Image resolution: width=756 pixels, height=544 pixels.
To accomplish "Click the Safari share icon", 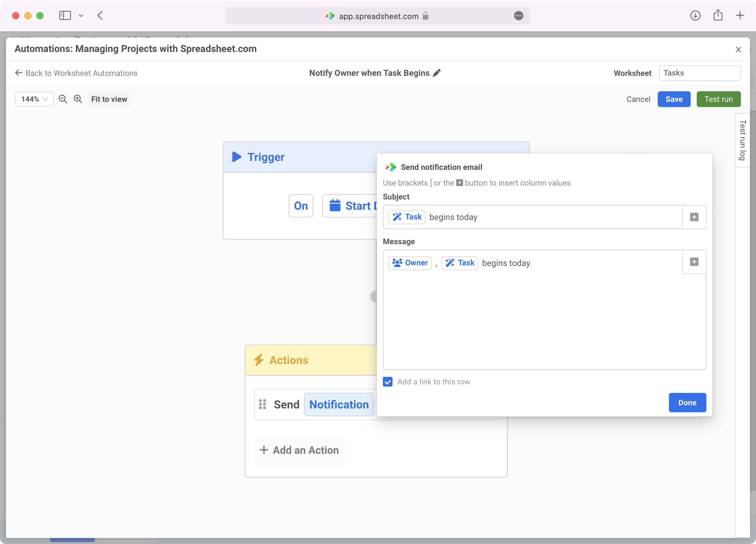I will pyautogui.click(x=718, y=16).
